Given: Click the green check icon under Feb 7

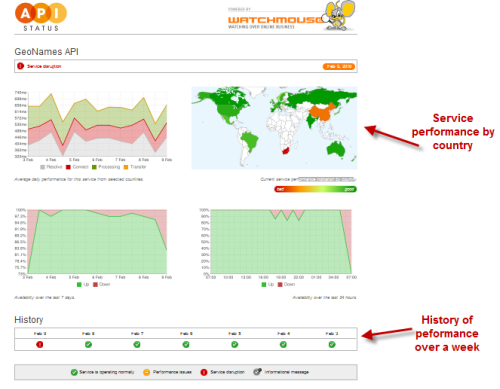Looking at the screenshot, I should point(137,344).
